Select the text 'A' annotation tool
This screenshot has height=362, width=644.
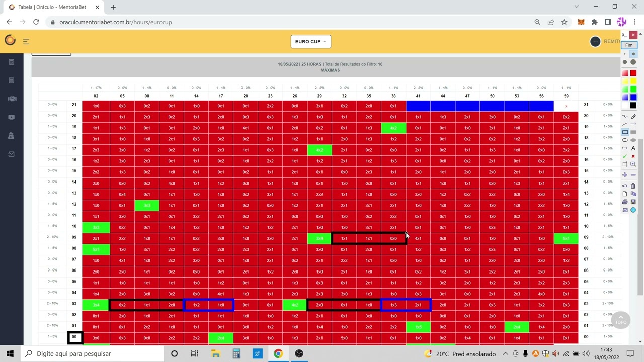pos(633,148)
